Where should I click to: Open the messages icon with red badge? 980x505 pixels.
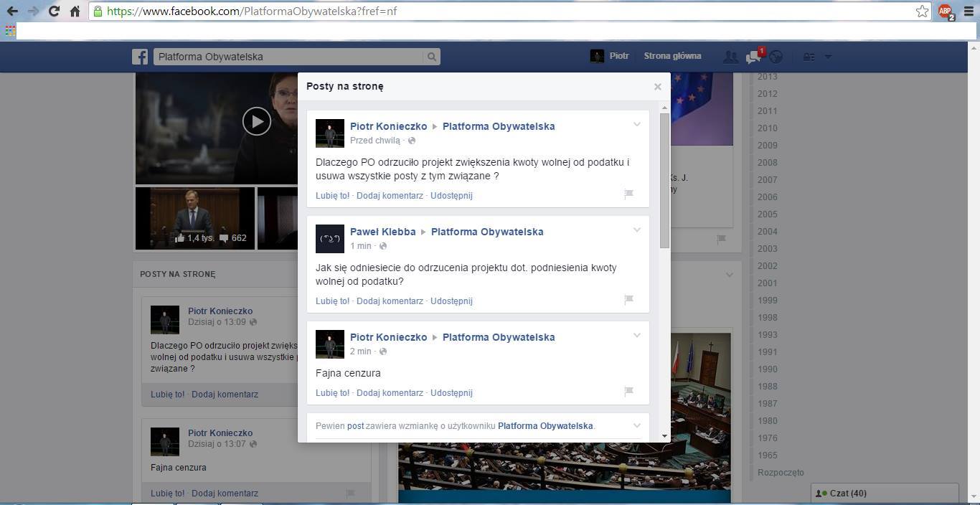753,57
